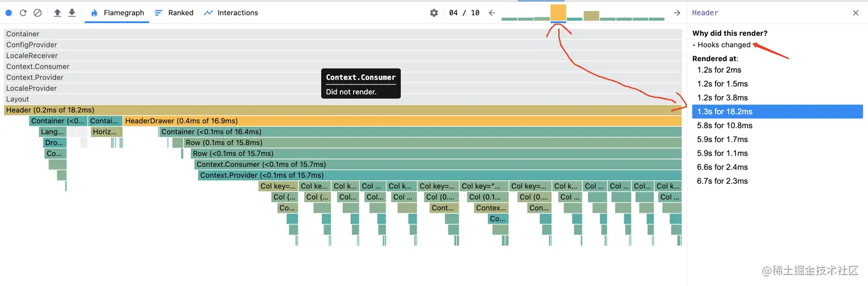Go to the previous commit
The image size is (868, 286).
pyautogui.click(x=492, y=13)
